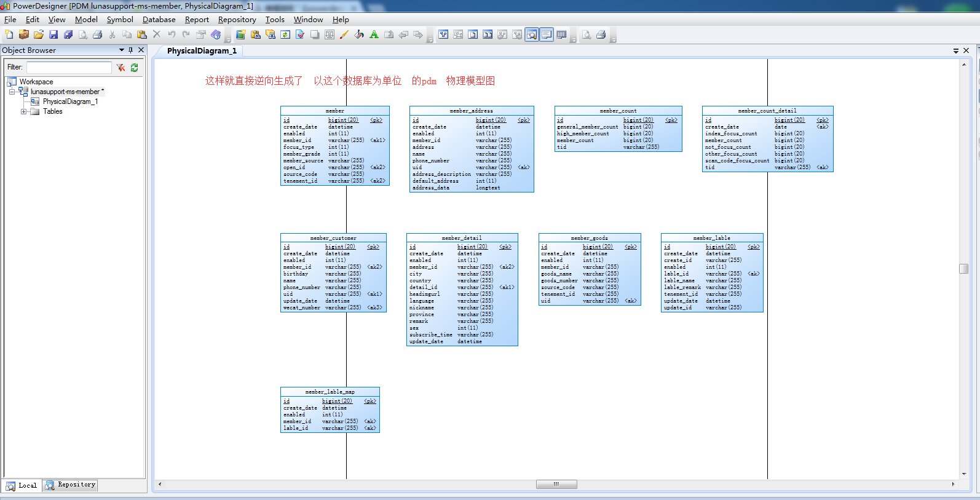Select the Workspace tree item
Screen dimensions: 980x500
click(x=36, y=82)
